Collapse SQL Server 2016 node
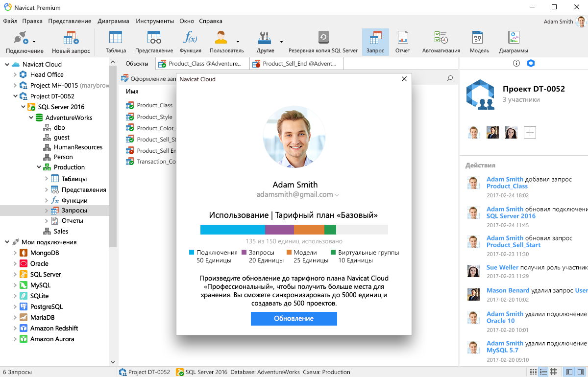 click(x=23, y=107)
